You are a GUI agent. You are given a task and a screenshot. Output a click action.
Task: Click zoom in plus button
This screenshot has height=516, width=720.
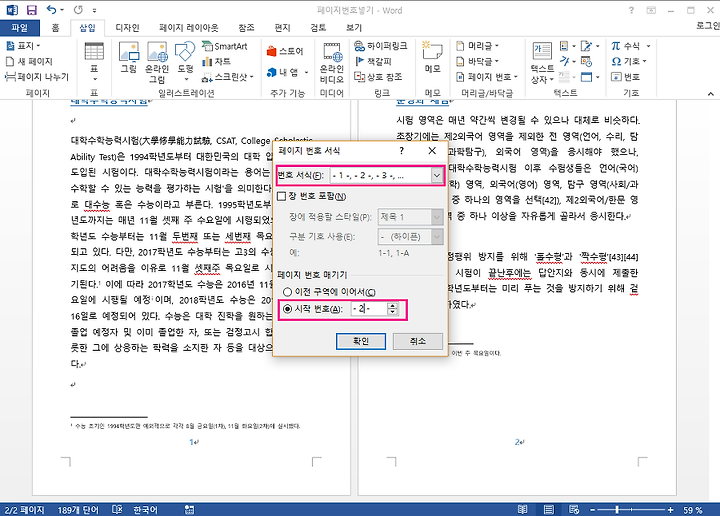670,510
